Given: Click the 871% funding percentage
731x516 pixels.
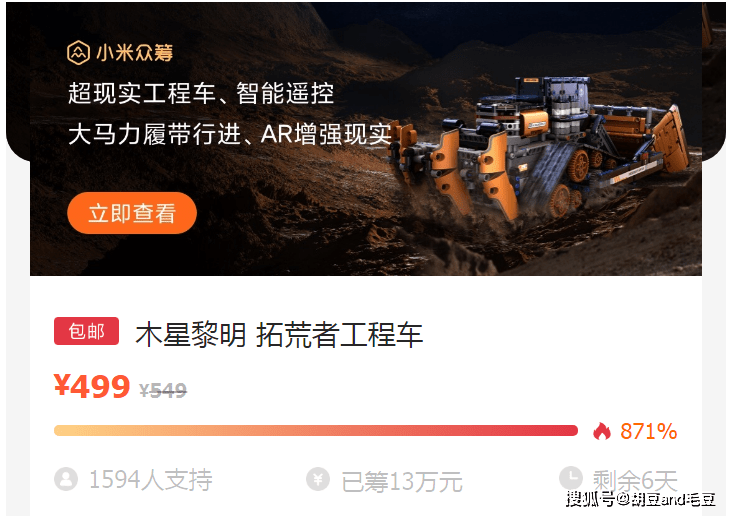Looking at the screenshot, I should tap(648, 431).
